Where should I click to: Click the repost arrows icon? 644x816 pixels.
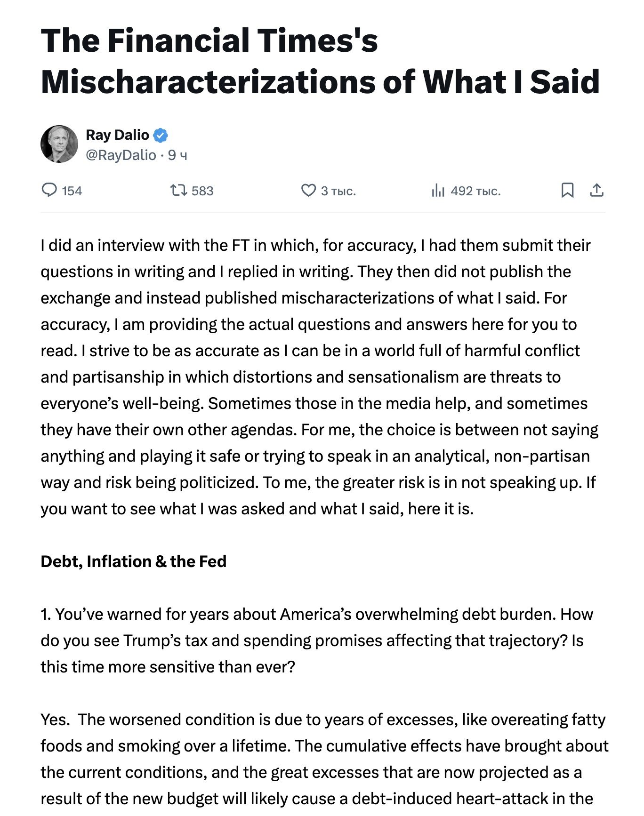click(x=178, y=190)
